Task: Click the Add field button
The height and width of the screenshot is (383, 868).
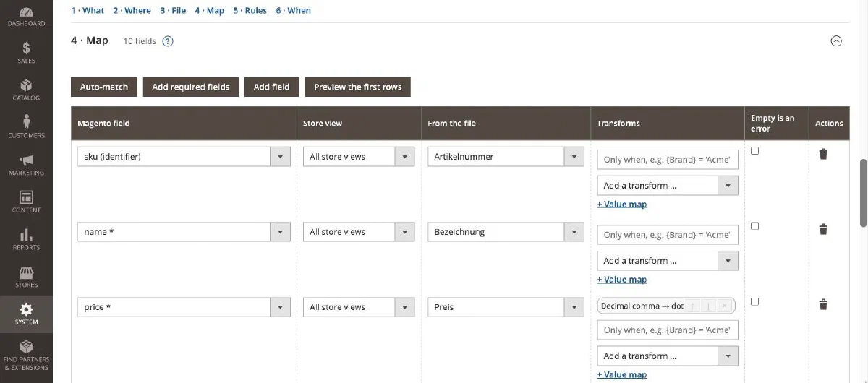Action: 271,87
